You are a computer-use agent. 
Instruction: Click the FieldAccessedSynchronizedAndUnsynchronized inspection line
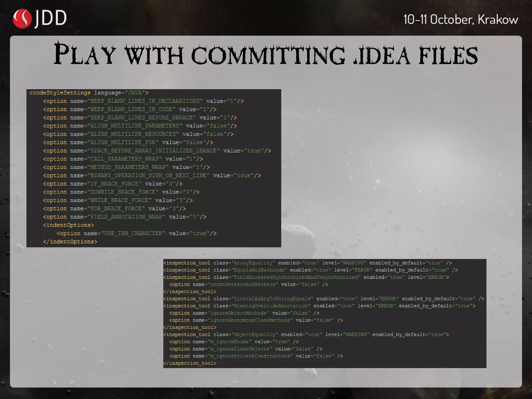click(306, 277)
